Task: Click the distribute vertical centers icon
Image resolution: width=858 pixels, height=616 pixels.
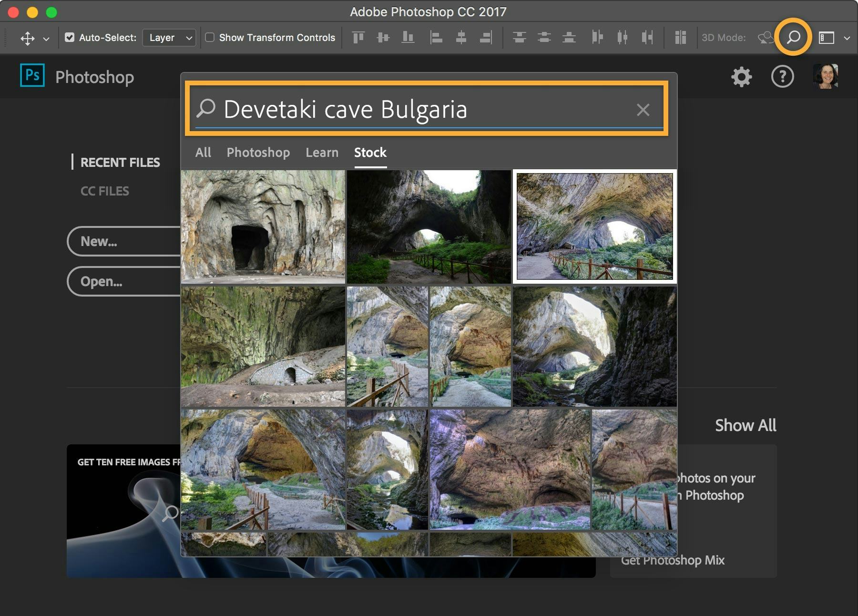Action: [543, 37]
